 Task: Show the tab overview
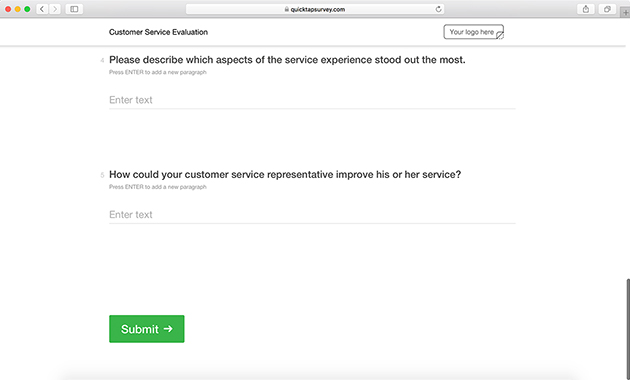(607, 9)
